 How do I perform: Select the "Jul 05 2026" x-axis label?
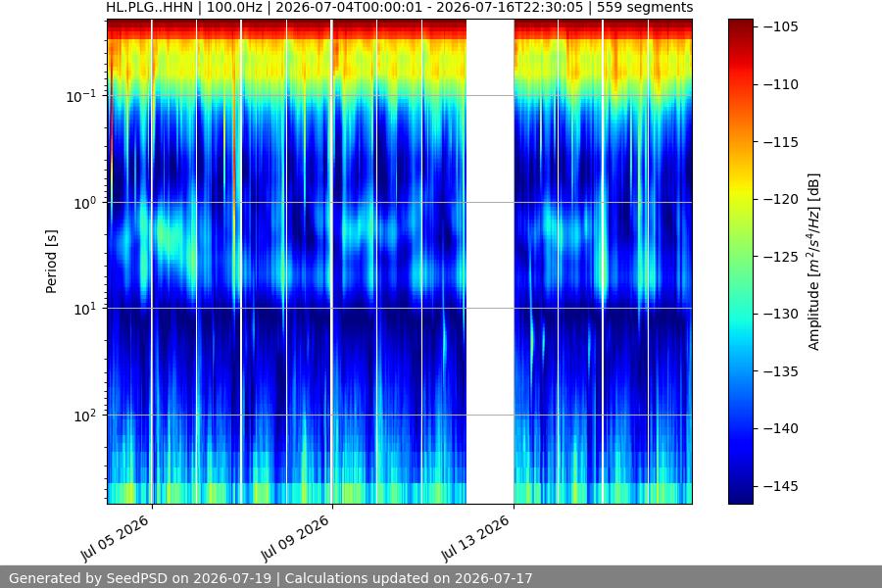[x=117, y=537]
